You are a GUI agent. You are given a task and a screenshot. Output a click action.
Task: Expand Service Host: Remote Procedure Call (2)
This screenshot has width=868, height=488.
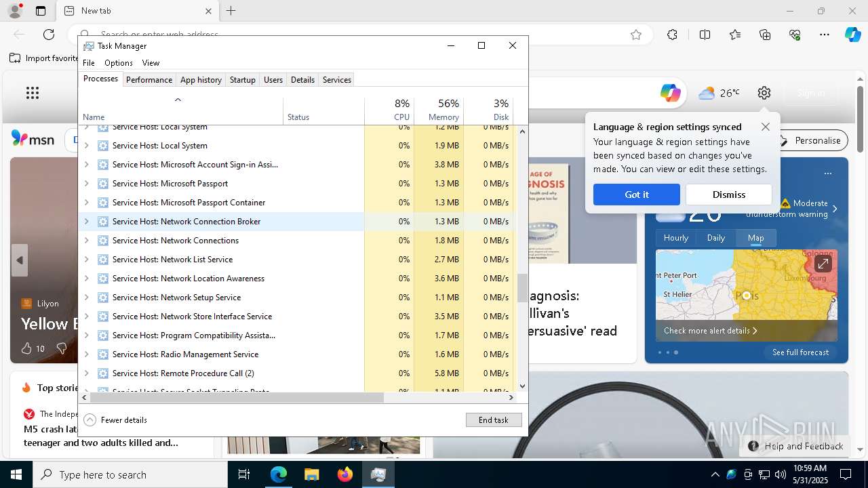point(86,373)
